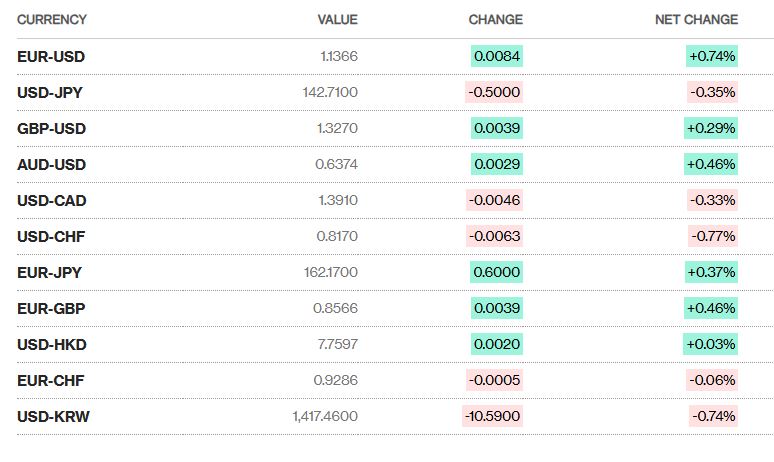Open the USD-CAD quote page
This screenshot has width=774, height=462.
(52, 200)
